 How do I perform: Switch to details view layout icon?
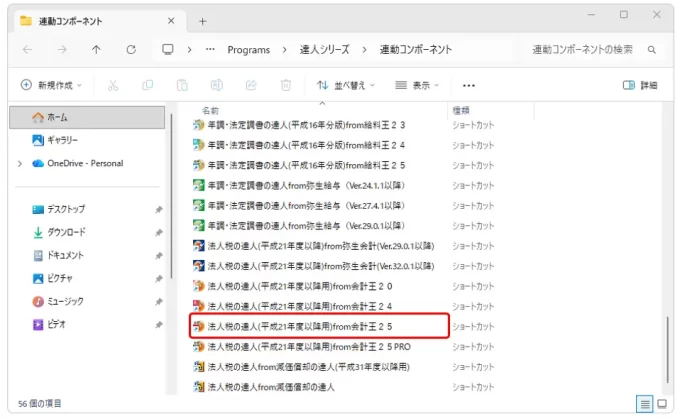coord(644,403)
